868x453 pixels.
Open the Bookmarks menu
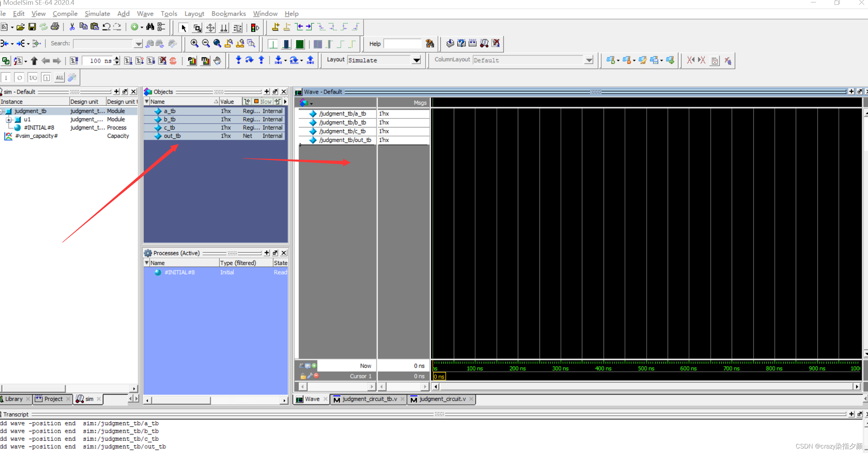[228, 13]
